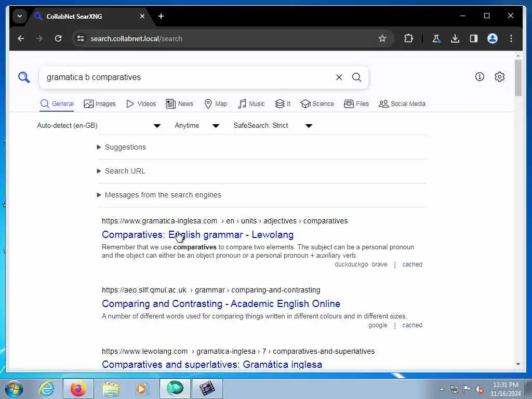The image size is (532, 399).
Task: Submit search with magnifier button
Action: (356, 77)
